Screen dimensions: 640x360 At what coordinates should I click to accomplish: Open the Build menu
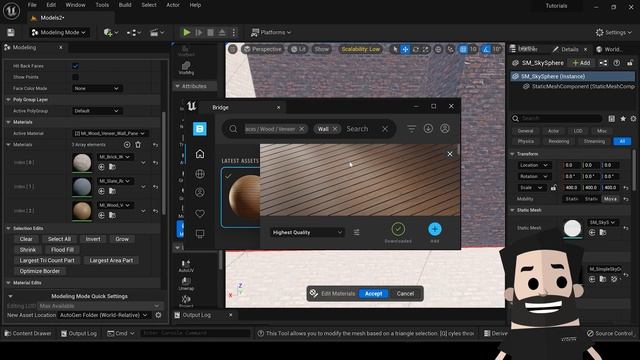click(x=125, y=5)
